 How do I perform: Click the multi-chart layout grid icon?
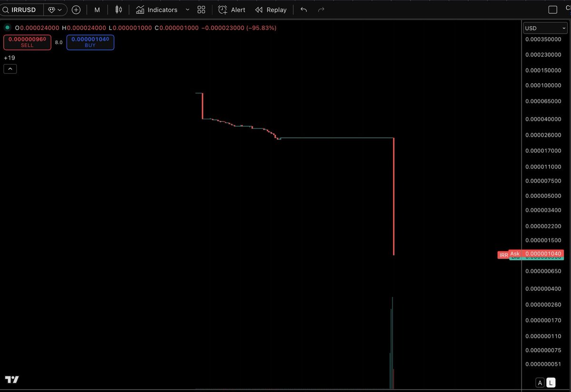pos(201,10)
